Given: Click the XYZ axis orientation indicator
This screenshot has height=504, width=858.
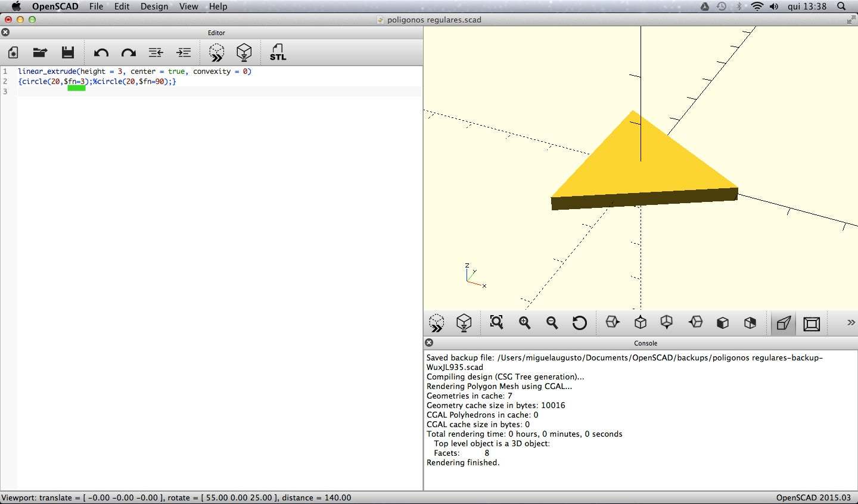Looking at the screenshot, I should click(x=475, y=276).
